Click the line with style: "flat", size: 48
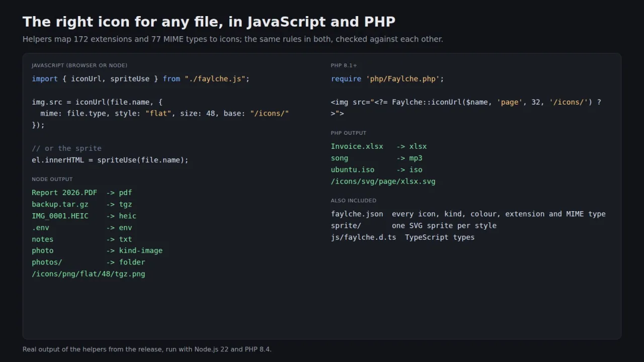 coord(165,114)
